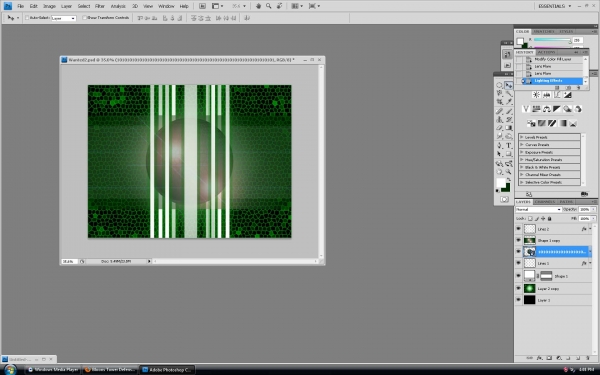Select the Move tool in the toolbox

(509, 85)
